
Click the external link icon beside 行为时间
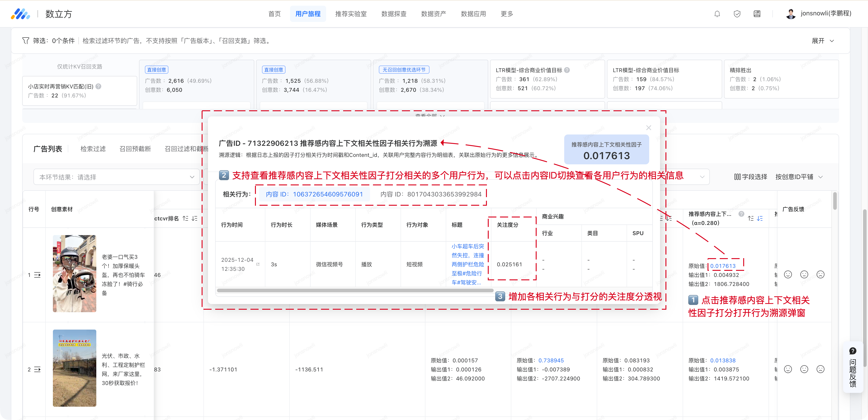[258, 264]
